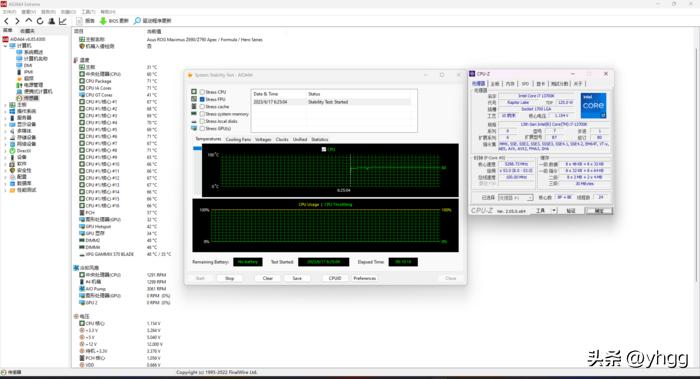Enable the Stress GPU(s) checkbox
Viewport: 700px width, 379px height.
click(x=202, y=129)
